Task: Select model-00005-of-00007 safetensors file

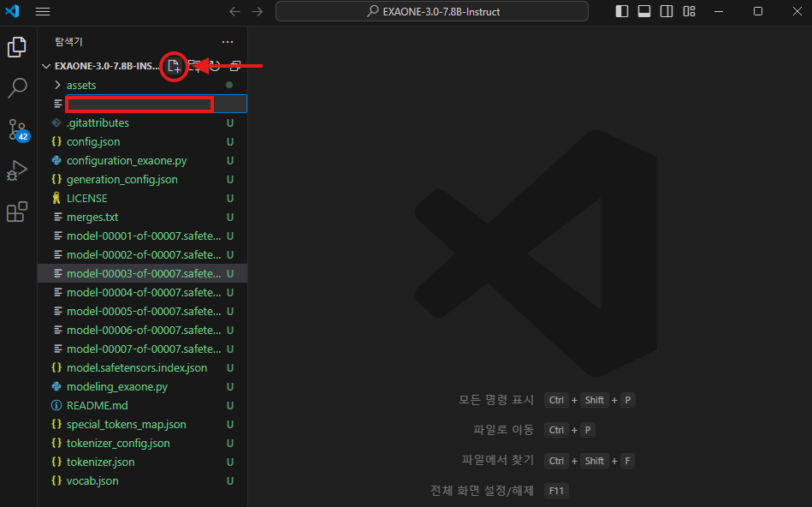Action: point(144,312)
